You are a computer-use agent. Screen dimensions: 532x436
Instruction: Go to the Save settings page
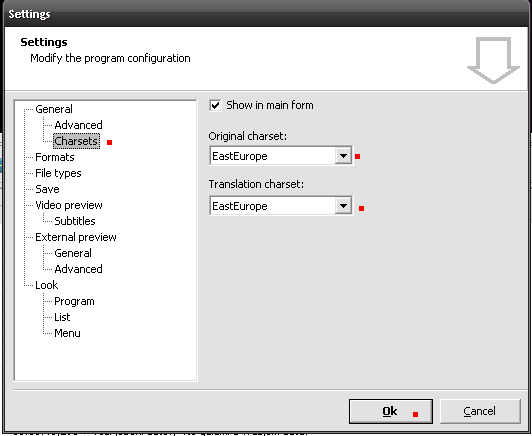pos(47,189)
